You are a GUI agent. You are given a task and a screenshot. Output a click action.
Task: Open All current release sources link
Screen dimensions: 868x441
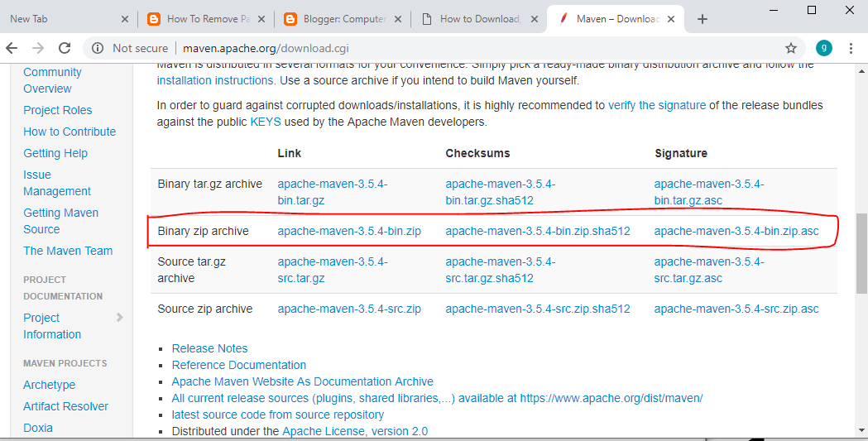(x=438, y=399)
